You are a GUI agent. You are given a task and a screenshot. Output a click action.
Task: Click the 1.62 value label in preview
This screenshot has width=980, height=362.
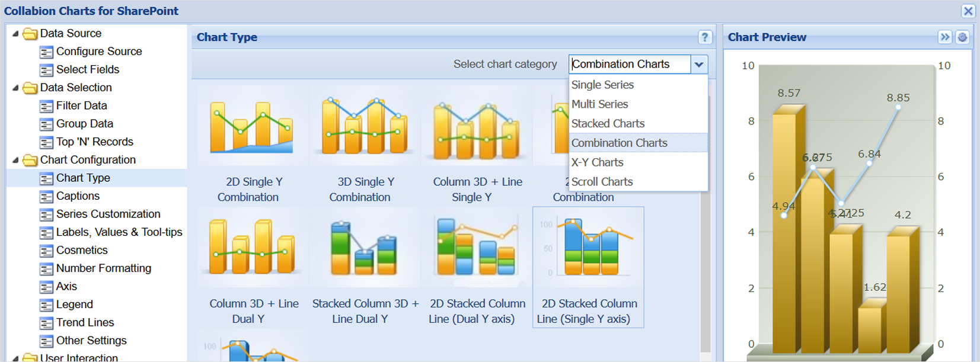[x=875, y=287]
